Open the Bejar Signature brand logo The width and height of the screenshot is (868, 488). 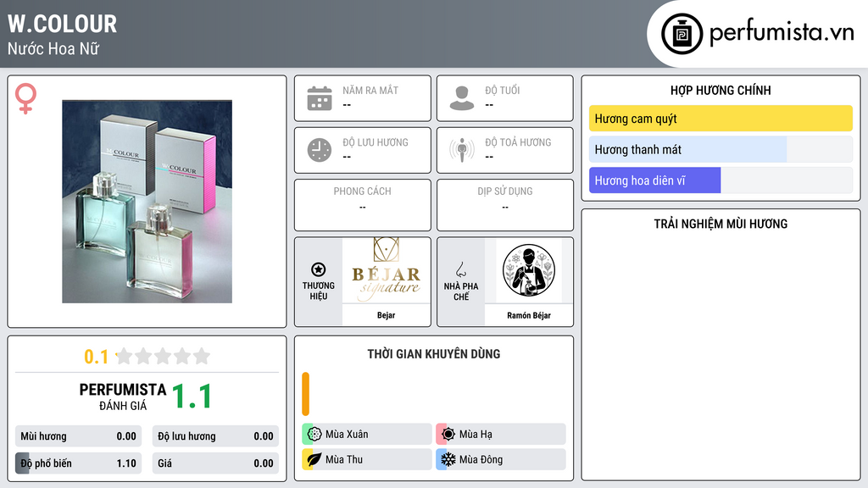387,270
